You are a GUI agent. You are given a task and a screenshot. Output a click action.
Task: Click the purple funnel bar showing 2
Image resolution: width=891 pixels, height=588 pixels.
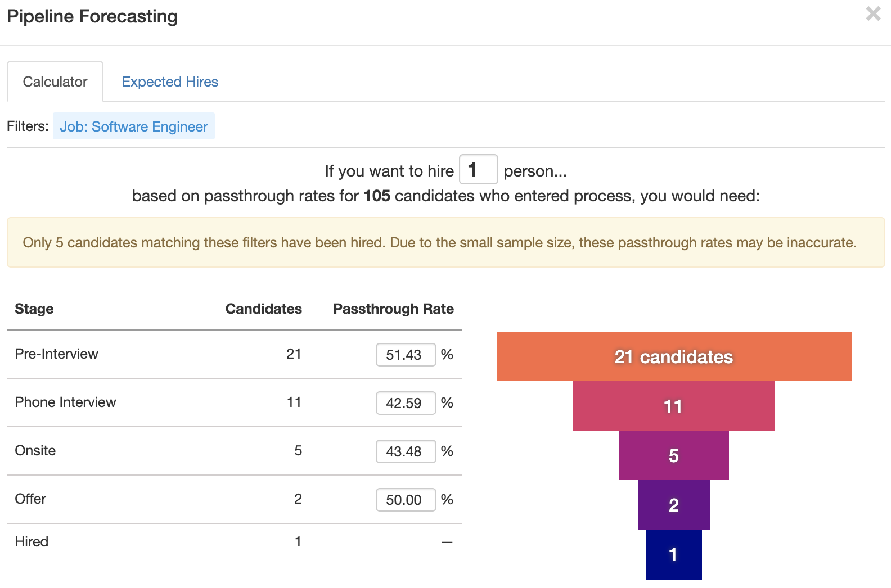[x=673, y=505]
